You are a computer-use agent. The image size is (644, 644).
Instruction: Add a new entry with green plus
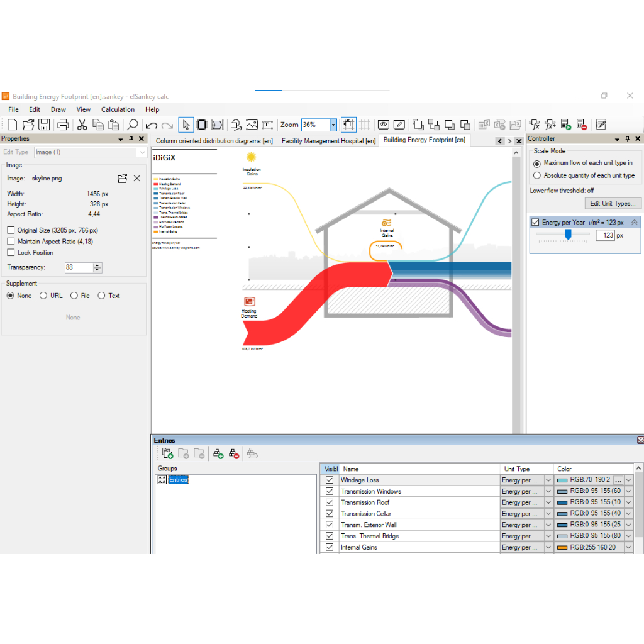point(218,453)
